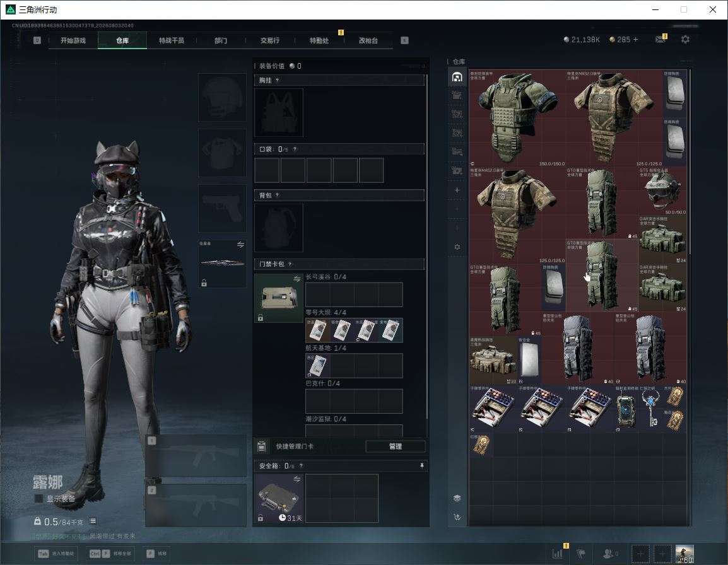
Task: Click the warehouse panel scrollbar
Action: (x=689, y=161)
